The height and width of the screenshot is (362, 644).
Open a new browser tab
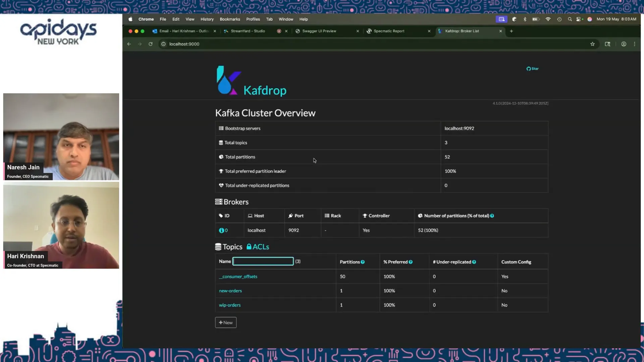[511, 31]
